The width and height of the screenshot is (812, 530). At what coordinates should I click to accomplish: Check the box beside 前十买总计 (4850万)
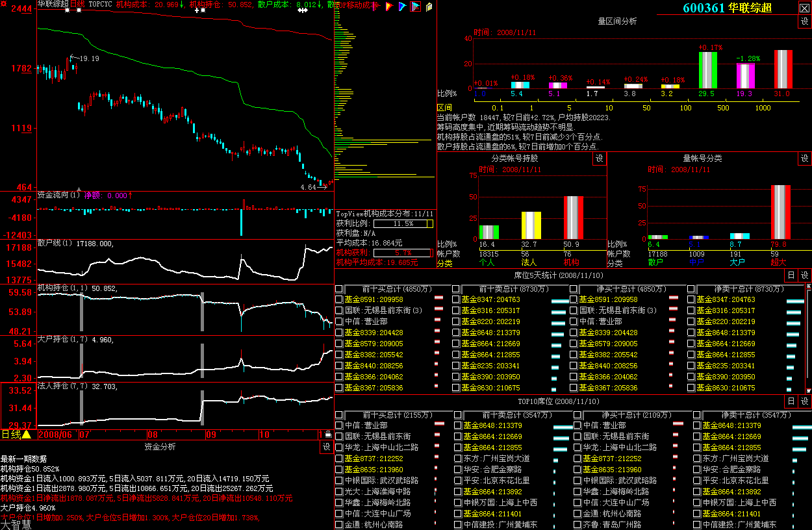(338, 289)
